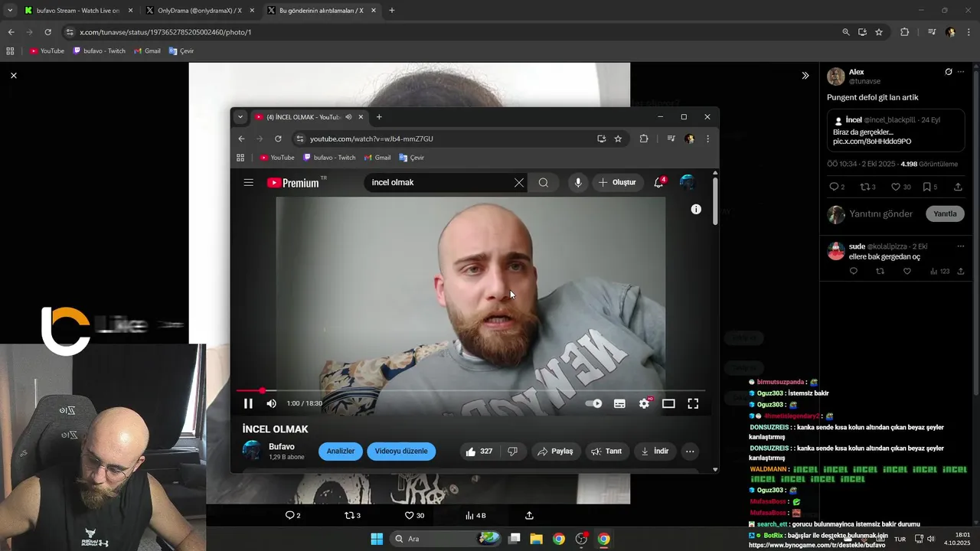
Task: Like the video with 327 likes
Action: coord(479,452)
